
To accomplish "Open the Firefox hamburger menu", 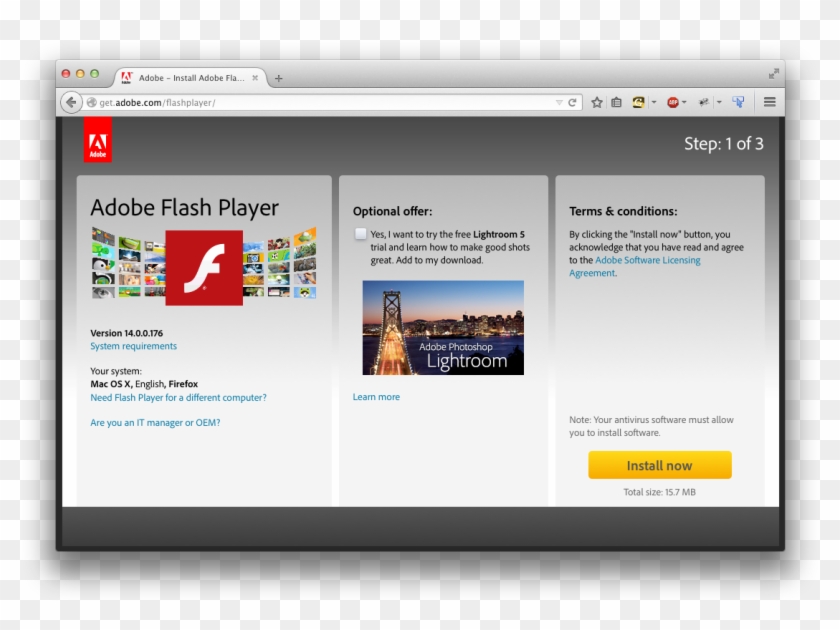I will click(x=769, y=101).
